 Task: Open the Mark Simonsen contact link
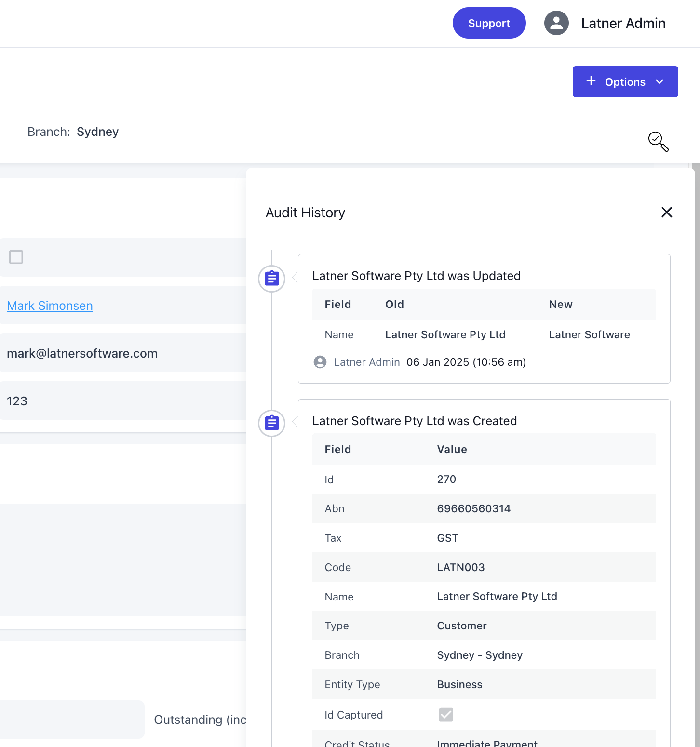pos(50,306)
